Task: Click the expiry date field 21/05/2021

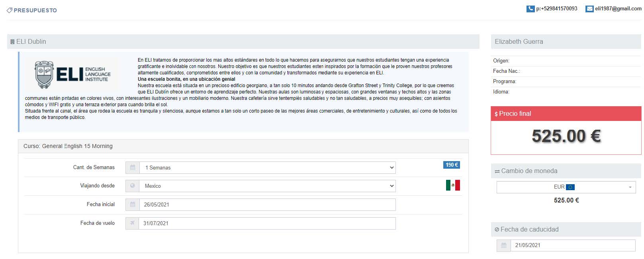Action: point(573,245)
